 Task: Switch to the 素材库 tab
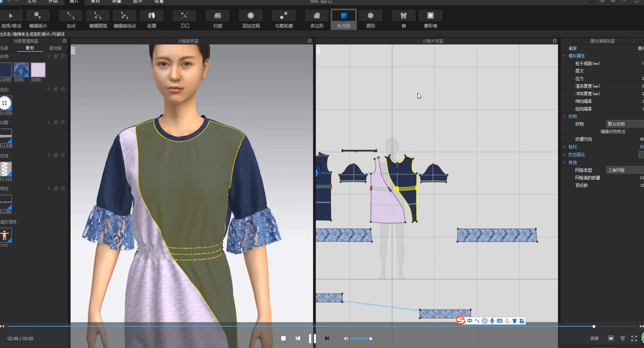pyautogui.click(x=55, y=48)
